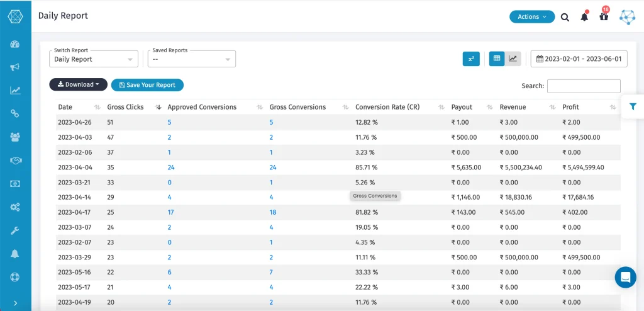Click the gift icon with 18 badge
Image resolution: width=644 pixels, height=311 pixels.
(604, 17)
